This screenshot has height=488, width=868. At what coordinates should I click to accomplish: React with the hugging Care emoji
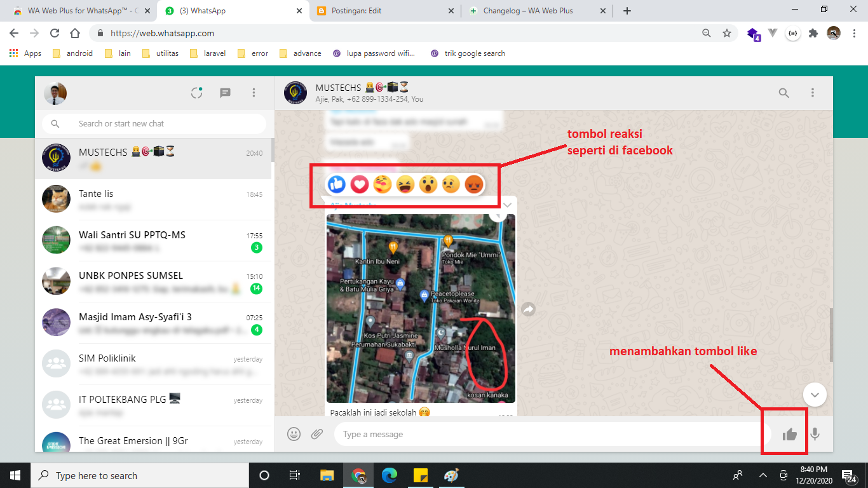(x=383, y=184)
